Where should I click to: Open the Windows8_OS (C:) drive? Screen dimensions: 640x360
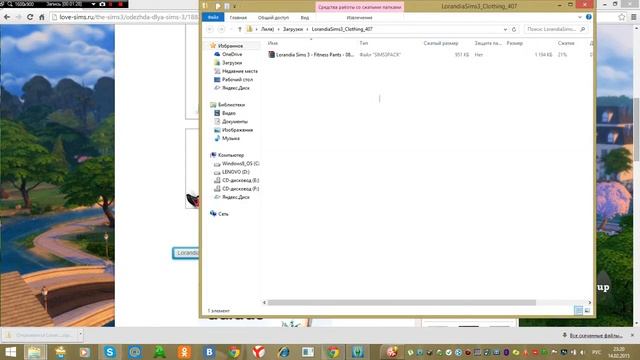click(x=240, y=164)
